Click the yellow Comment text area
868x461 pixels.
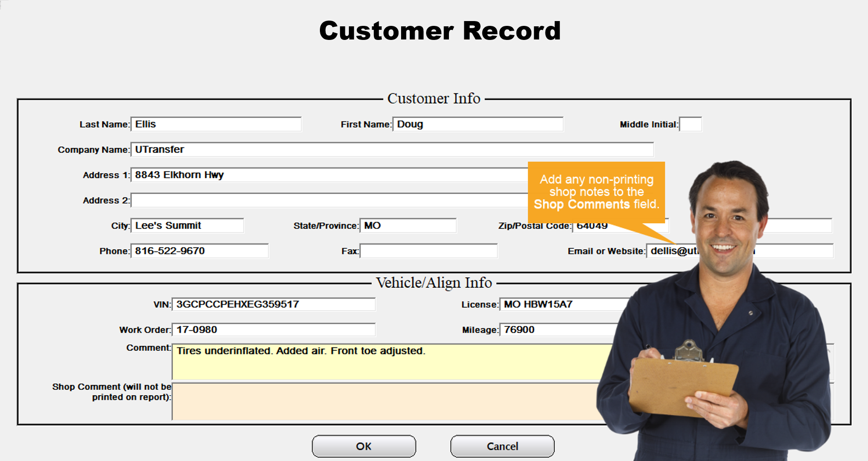[x=386, y=362]
